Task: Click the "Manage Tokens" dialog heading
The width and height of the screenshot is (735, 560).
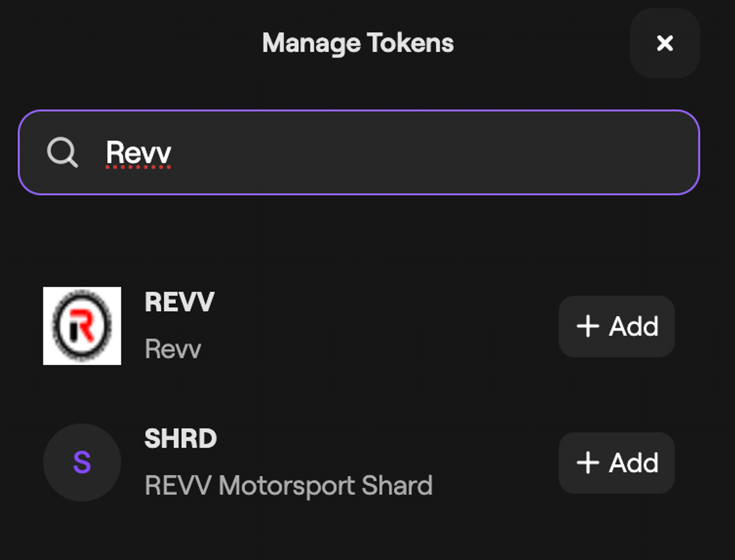Action: [x=358, y=43]
